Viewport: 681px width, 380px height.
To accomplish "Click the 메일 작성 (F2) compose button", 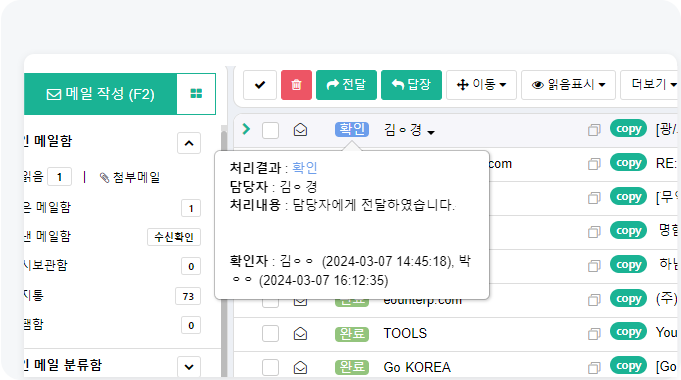I will (100, 94).
